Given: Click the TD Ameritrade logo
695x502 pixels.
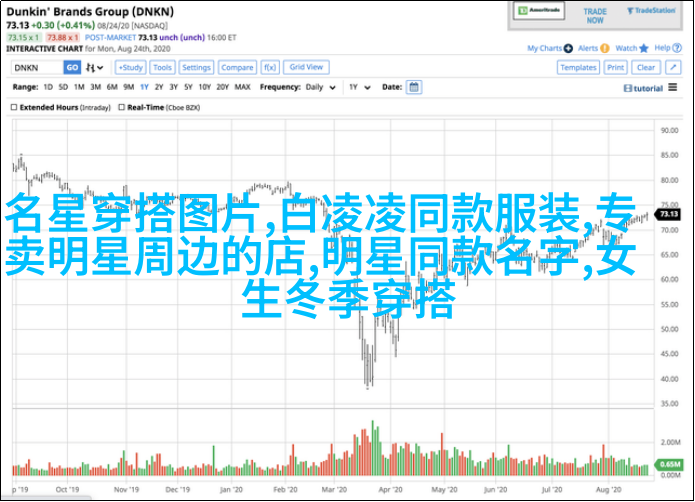Looking at the screenshot, I should tap(539, 11).
